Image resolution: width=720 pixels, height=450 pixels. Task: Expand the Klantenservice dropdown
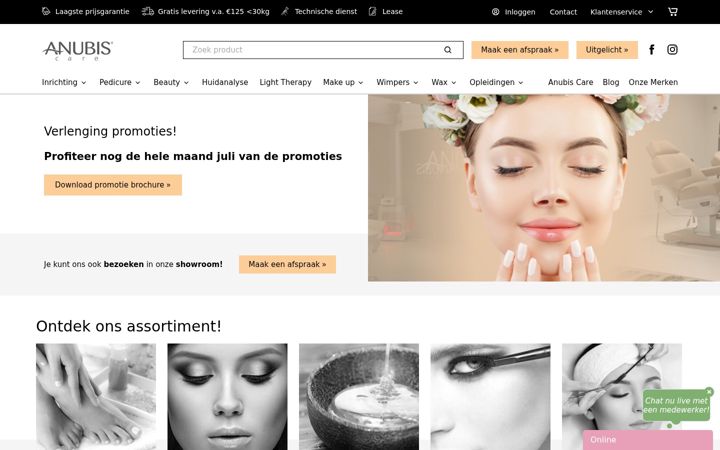coord(622,12)
